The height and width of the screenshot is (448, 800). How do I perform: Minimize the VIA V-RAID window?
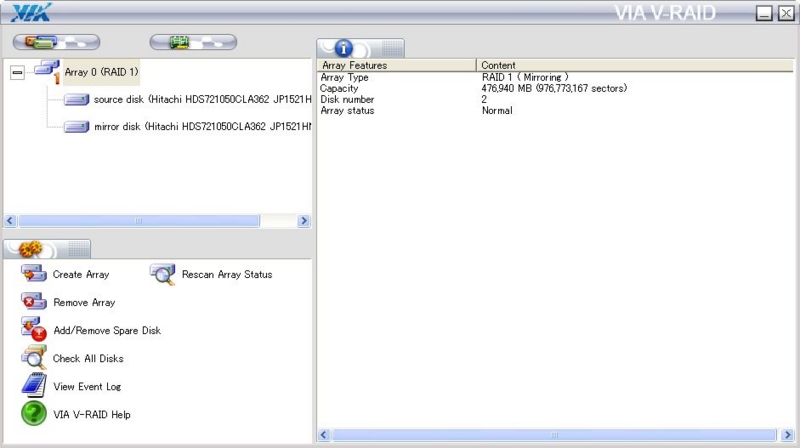764,13
